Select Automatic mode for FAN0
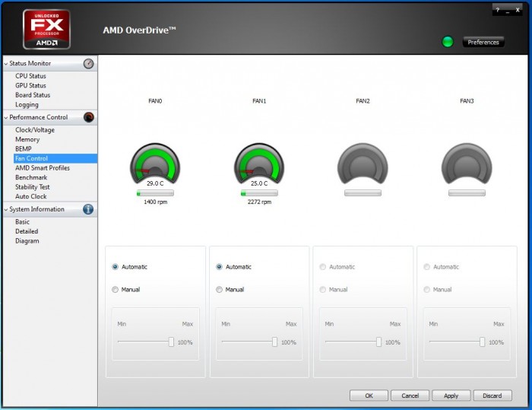The width and height of the screenshot is (532, 410). (115, 267)
